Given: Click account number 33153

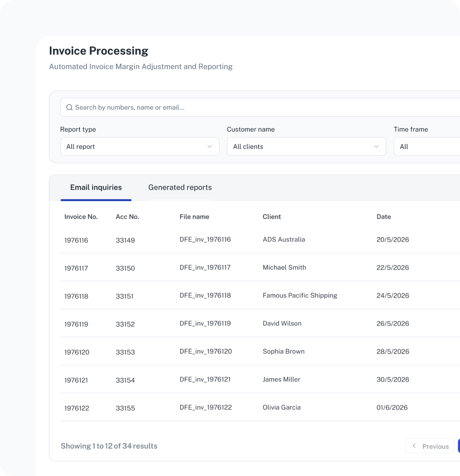Looking at the screenshot, I should pos(125,352).
